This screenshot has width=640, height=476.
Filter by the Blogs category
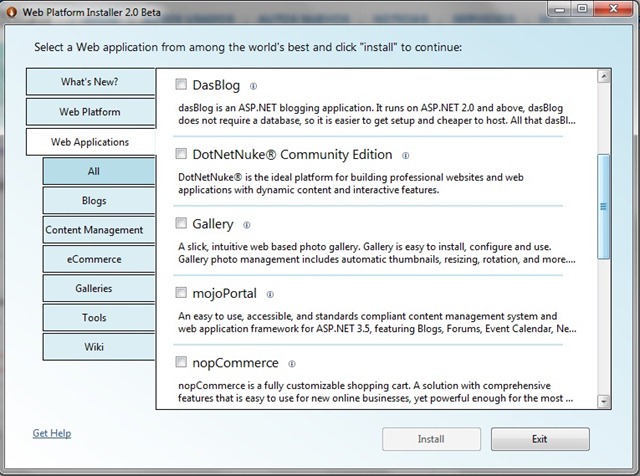99,201
